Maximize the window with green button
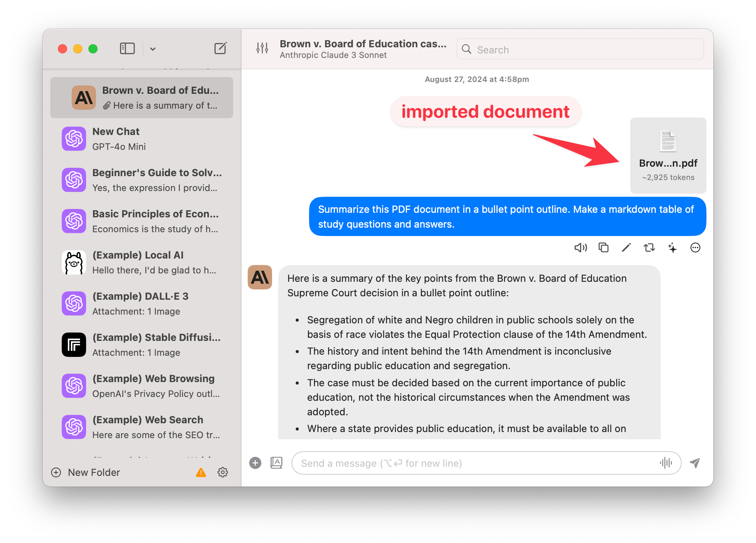The height and width of the screenshot is (543, 756). (x=93, y=49)
